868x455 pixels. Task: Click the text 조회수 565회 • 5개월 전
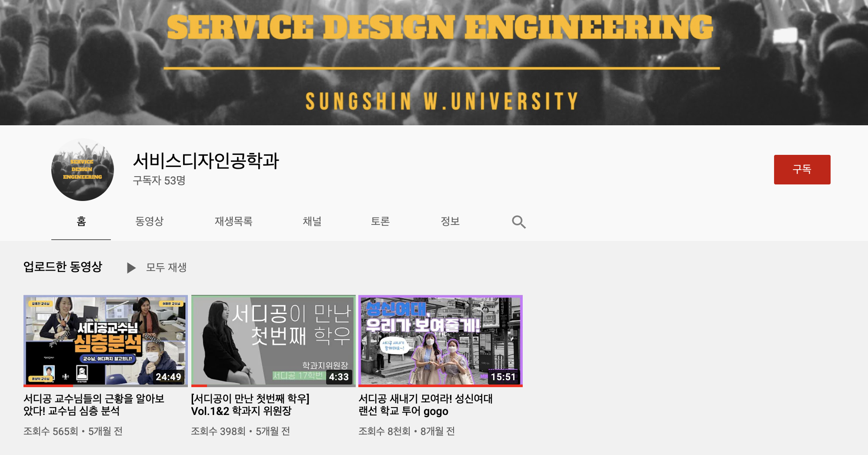tap(73, 431)
